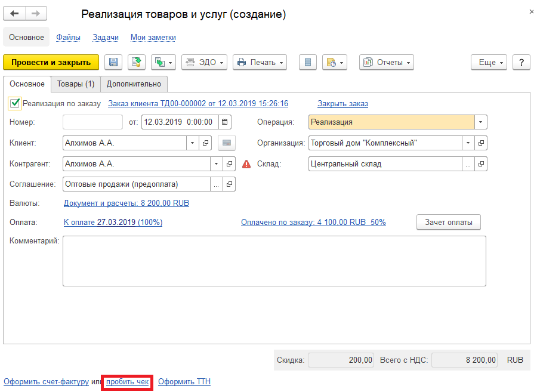Click inside the Комментарий text area
This screenshot has width=537, height=392.
pyautogui.click(x=274, y=261)
